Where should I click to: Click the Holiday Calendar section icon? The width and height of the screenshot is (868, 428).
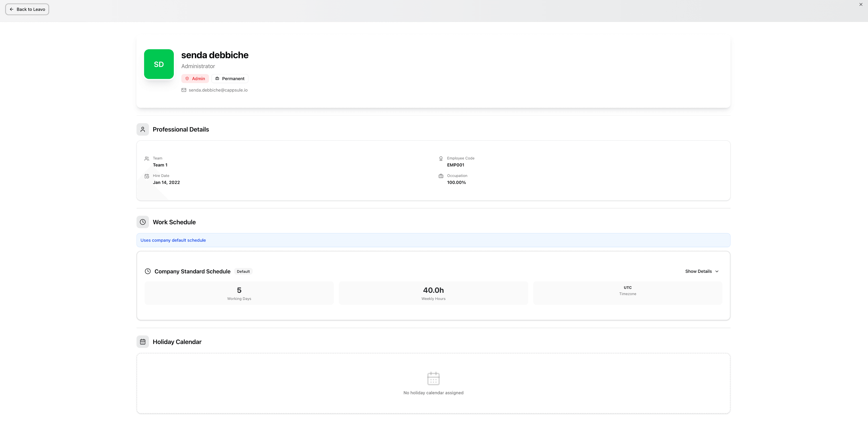coord(143,342)
